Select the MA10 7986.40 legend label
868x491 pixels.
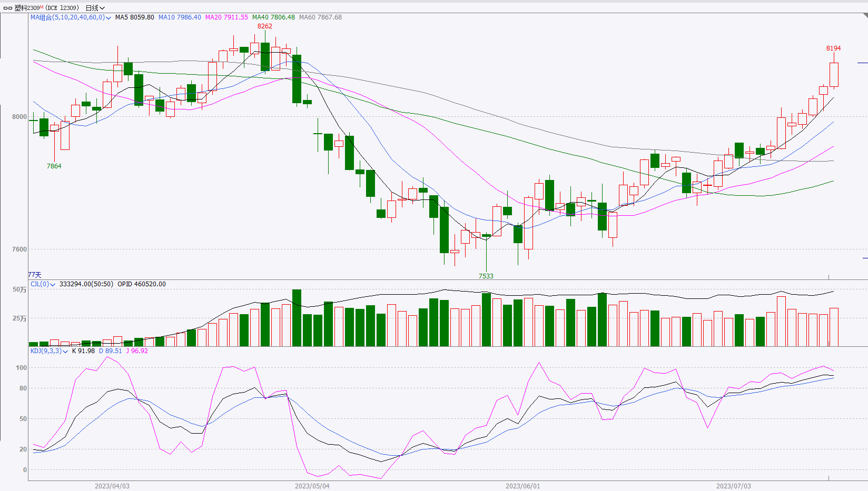[180, 17]
